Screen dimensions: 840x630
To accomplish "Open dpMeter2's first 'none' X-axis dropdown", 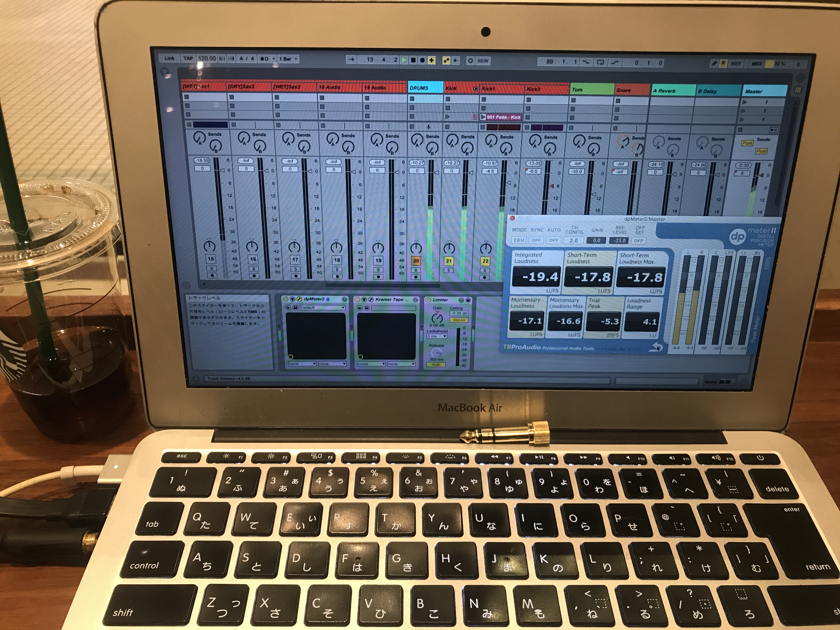I will coord(302,364).
